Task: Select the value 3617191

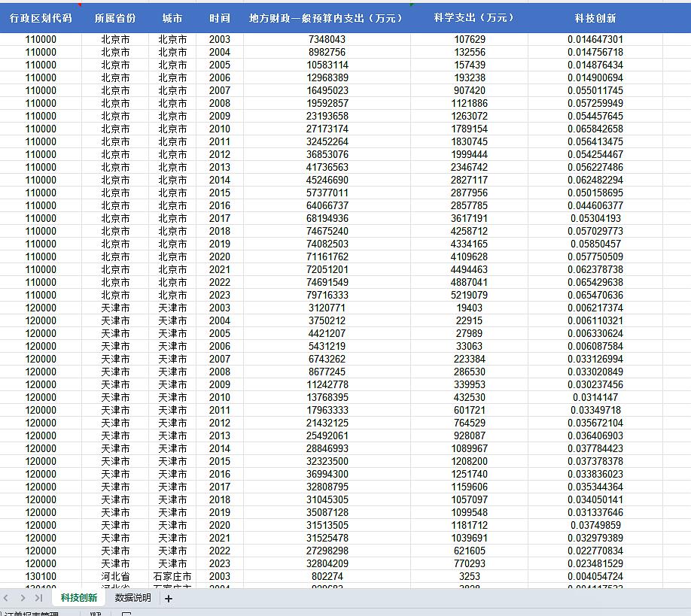Action: (x=470, y=218)
